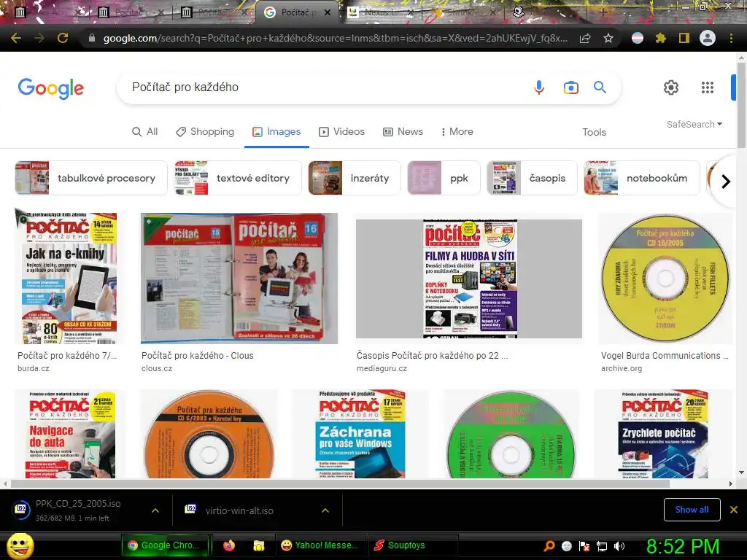The image size is (747, 560).
Task: Launch Firefox from the taskbar
Action: [229, 545]
